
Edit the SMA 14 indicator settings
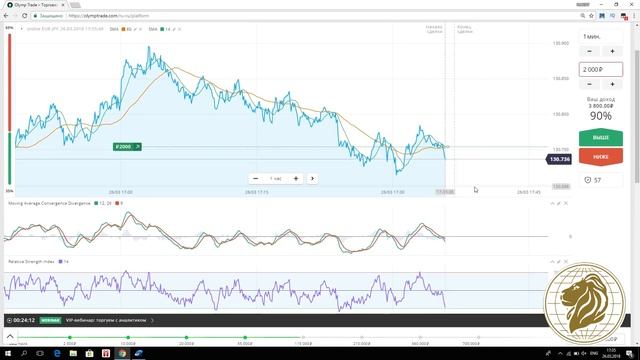[x=174, y=29]
